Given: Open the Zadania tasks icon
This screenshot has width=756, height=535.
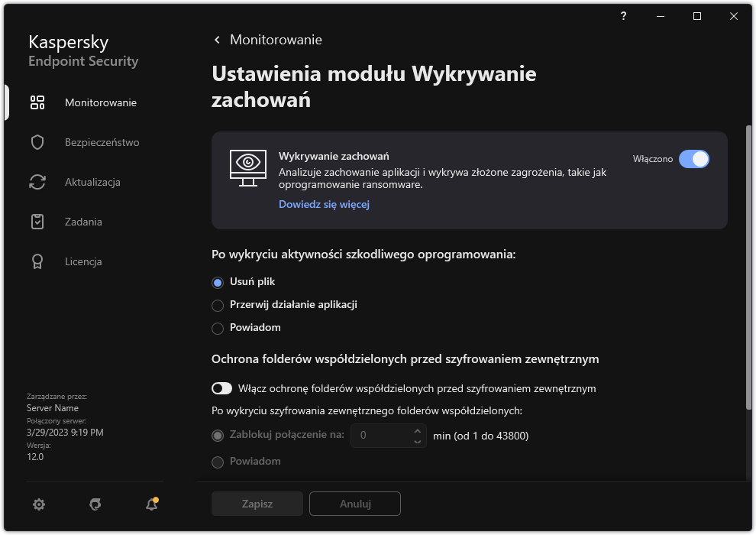Looking at the screenshot, I should (37, 221).
